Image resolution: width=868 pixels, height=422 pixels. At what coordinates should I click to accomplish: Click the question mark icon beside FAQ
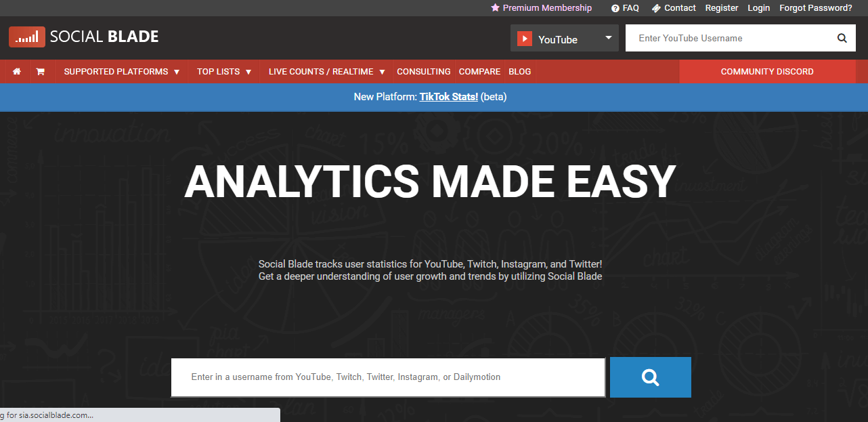[x=615, y=8]
